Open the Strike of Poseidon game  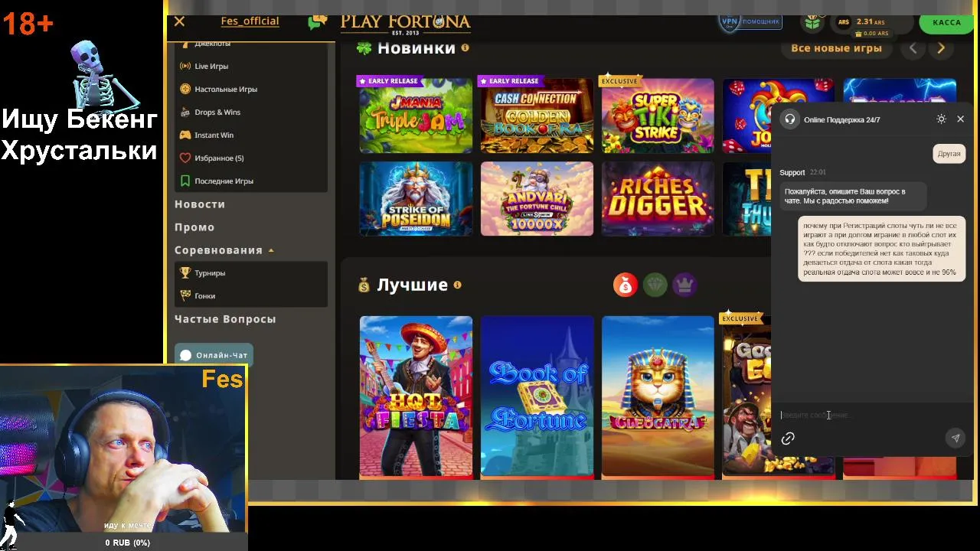[416, 198]
